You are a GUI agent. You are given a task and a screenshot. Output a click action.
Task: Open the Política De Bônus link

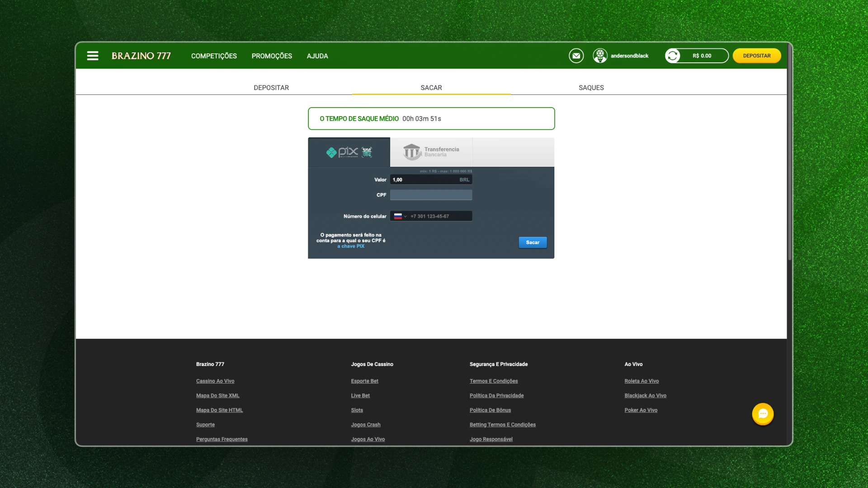coord(490,410)
